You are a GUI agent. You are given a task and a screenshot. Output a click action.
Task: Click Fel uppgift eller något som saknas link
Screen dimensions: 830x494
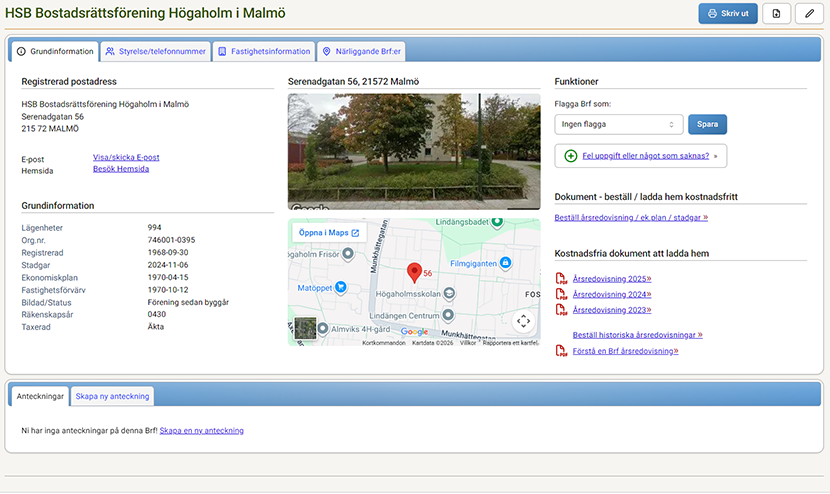coord(645,156)
